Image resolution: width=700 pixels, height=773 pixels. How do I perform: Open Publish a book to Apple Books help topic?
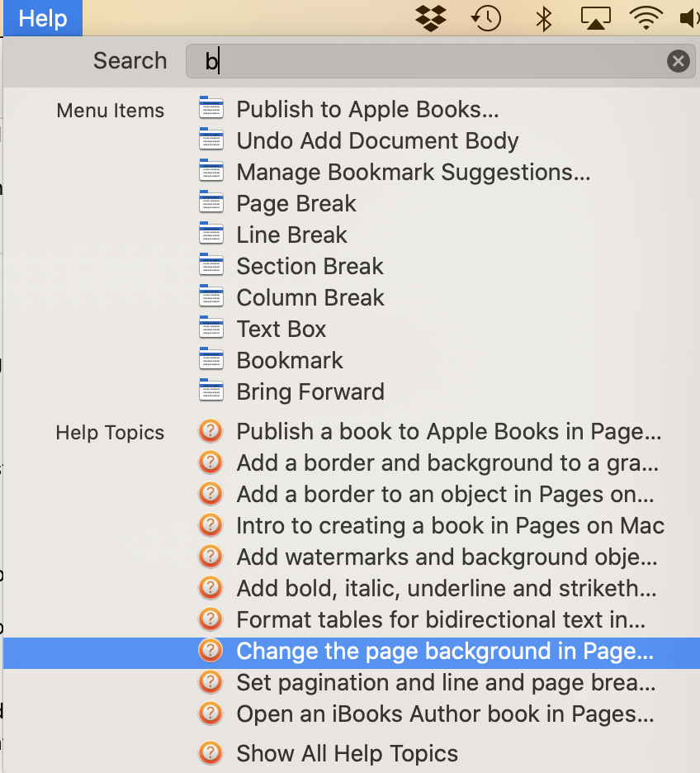[x=449, y=431]
